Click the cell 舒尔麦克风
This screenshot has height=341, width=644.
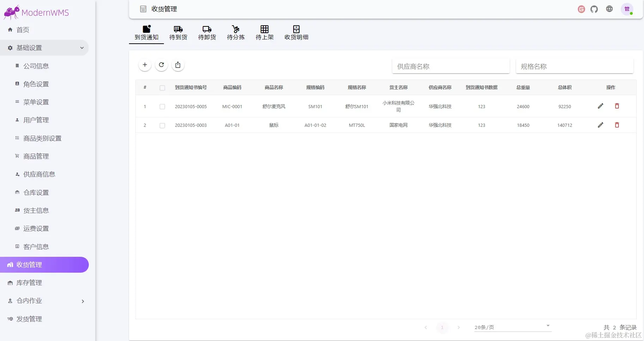click(x=274, y=106)
